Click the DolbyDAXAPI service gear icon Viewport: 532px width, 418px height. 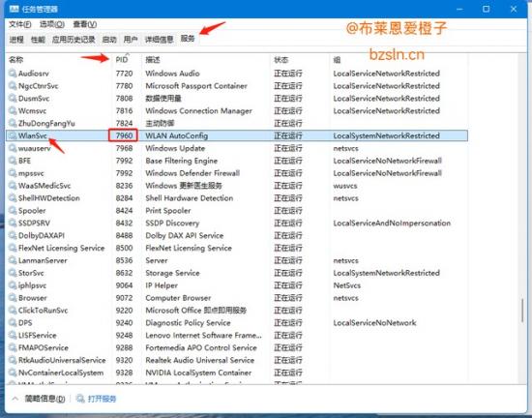(x=13, y=235)
